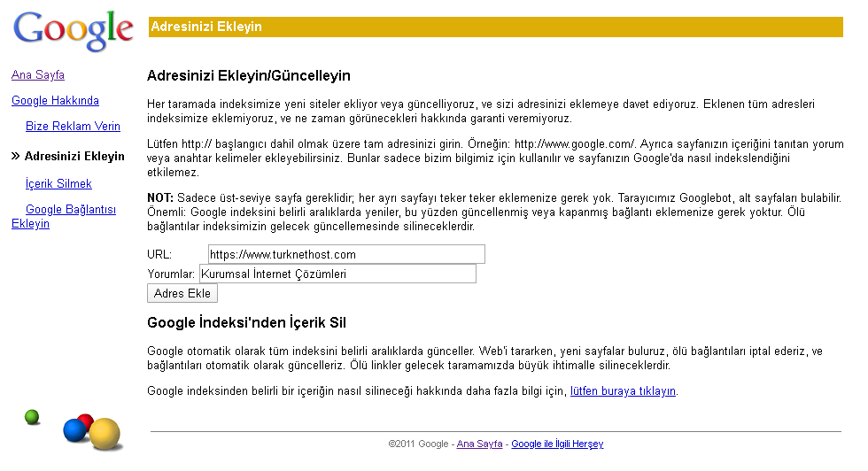Click the yellow Adresinizi Ekleyin header banner

click(495, 27)
